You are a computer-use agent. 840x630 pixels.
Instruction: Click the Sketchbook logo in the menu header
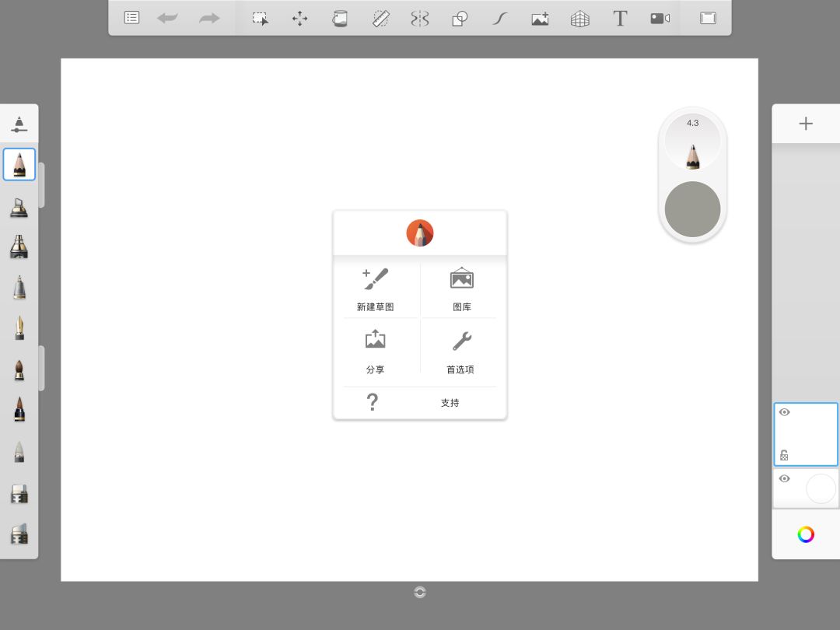(x=420, y=233)
